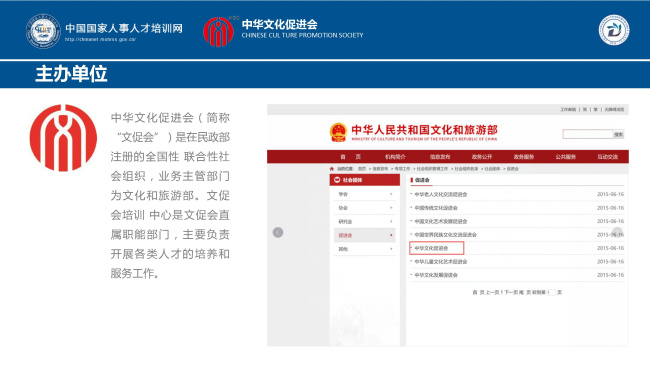Click the CHINESE CULTURE PROMOTION SOCIETY text
Image resolution: width=650 pixels, height=365 pixels.
pyautogui.click(x=302, y=36)
